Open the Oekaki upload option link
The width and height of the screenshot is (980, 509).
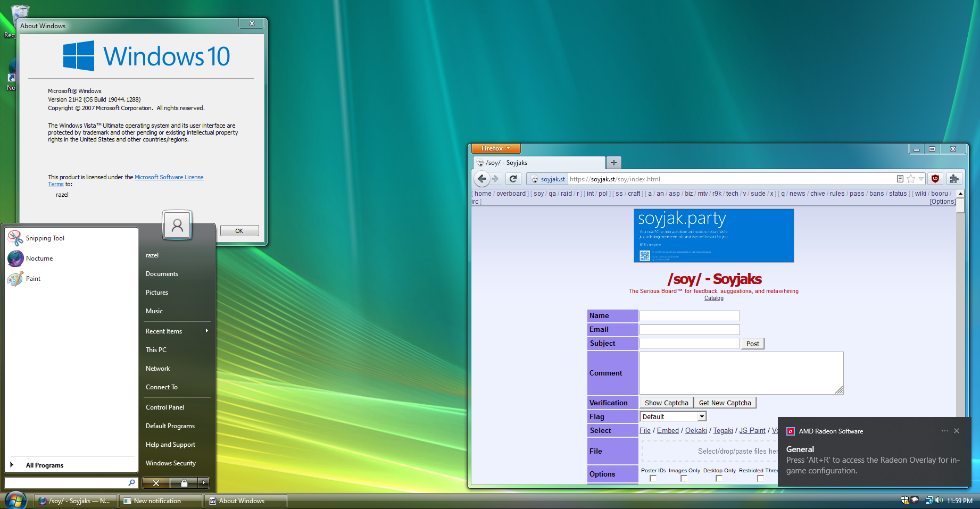click(x=696, y=430)
